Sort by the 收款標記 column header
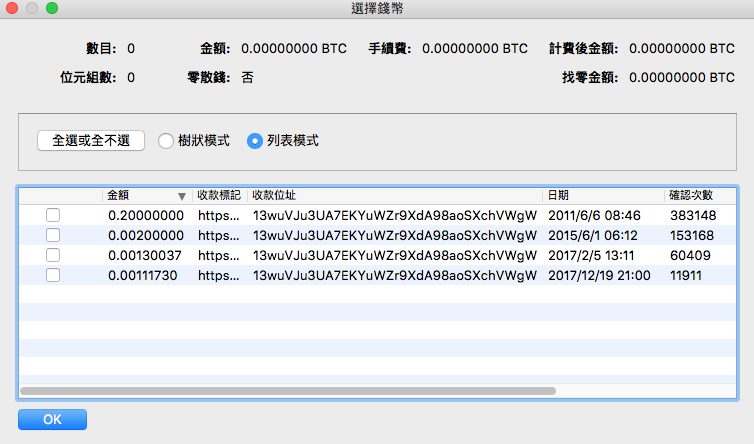This screenshot has width=754, height=444. pos(219,195)
